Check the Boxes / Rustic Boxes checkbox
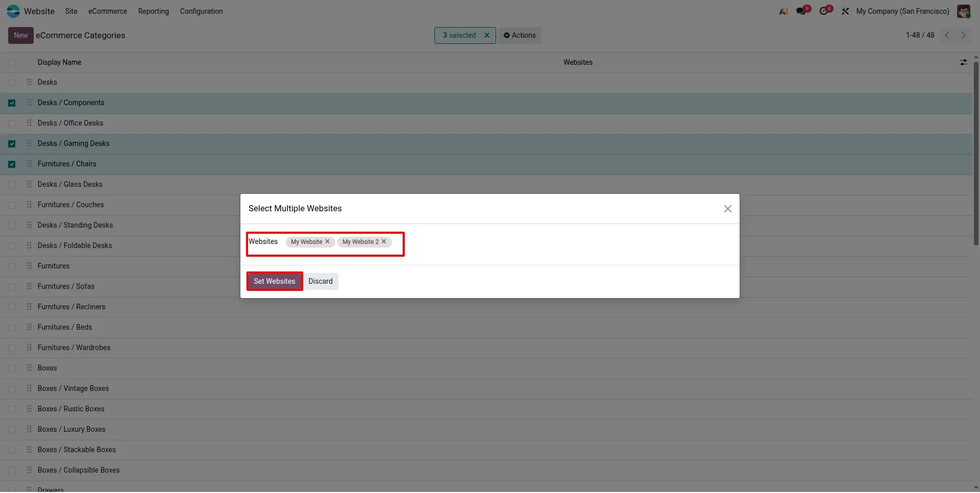The image size is (980, 493). [x=12, y=409]
